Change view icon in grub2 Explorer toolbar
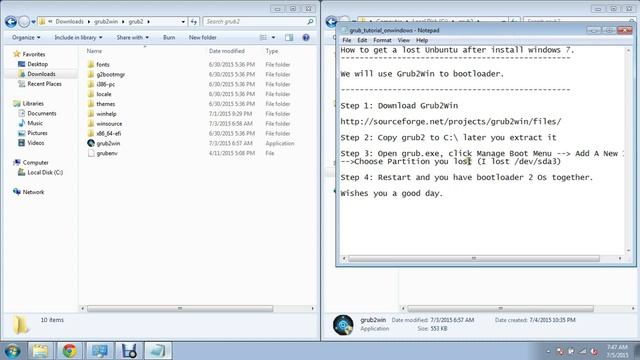The width and height of the screenshot is (640, 360). click(263, 38)
